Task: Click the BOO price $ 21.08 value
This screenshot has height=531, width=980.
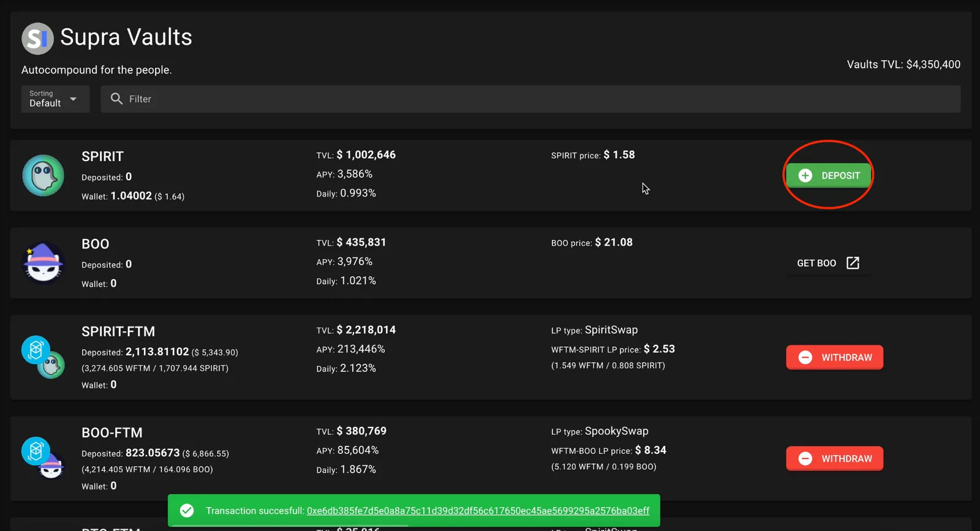Action: pos(614,243)
